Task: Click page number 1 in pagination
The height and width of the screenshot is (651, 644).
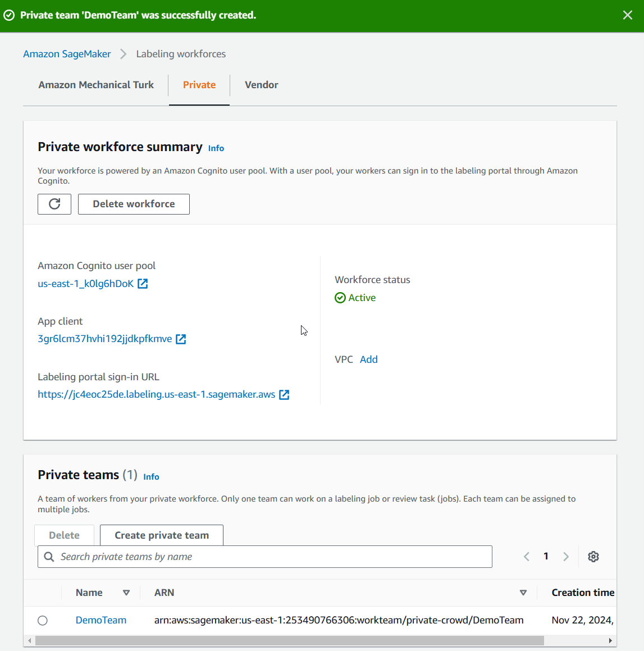Action: [x=546, y=556]
